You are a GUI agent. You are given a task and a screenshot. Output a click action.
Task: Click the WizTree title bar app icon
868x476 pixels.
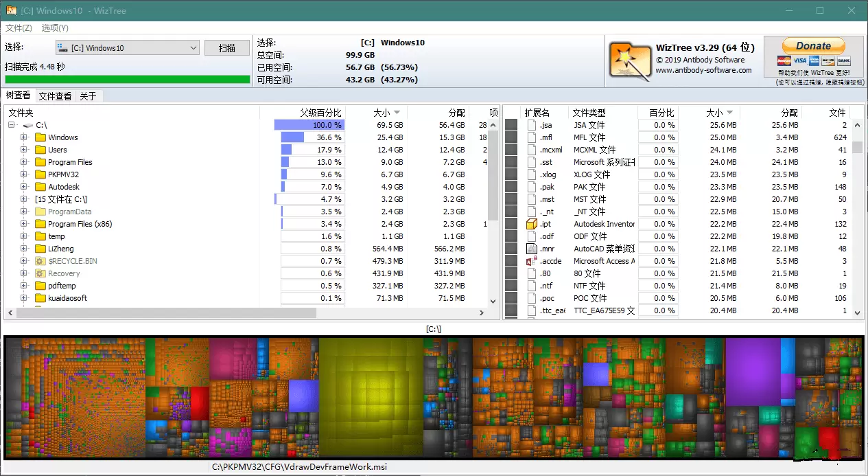click(x=11, y=10)
